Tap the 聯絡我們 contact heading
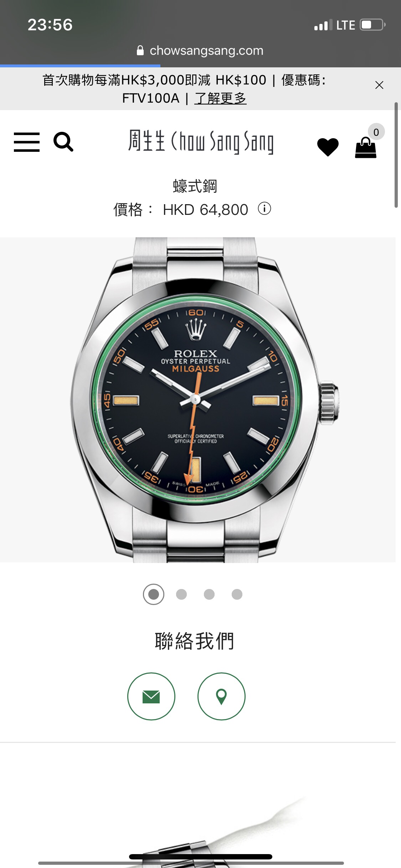The width and height of the screenshot is (401, 868). (195, 641)
